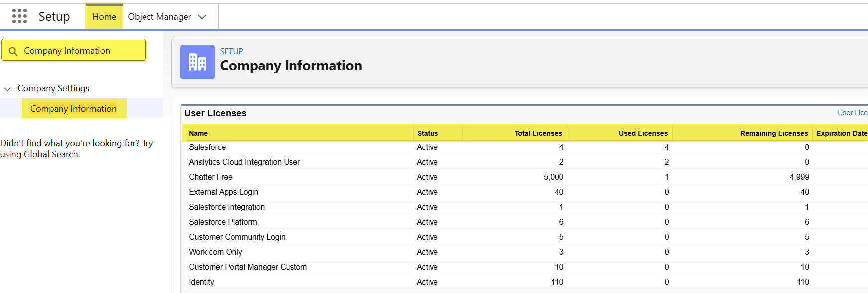Open the Object Manager dropdown arrow
Image resolution: width=868 pixels, height=293 pixels.
(x=202, y=17)
